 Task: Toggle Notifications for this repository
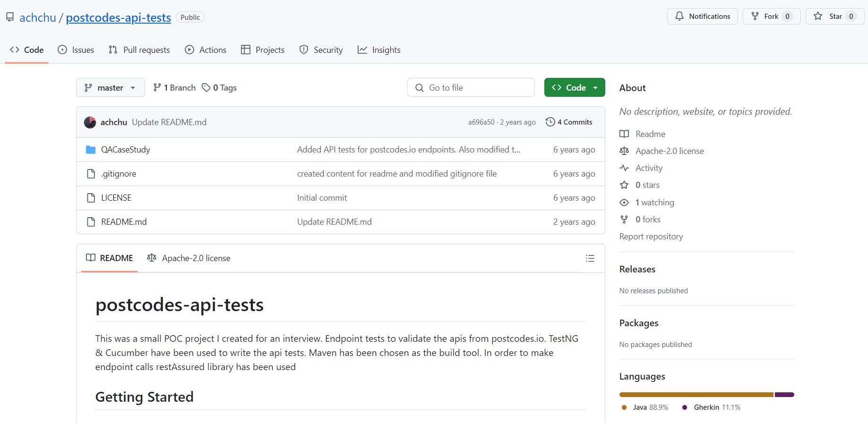click(702, 17)
